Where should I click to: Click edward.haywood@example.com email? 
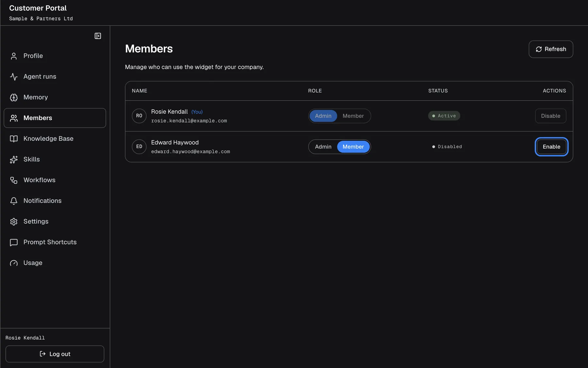(x=190, y=151)
